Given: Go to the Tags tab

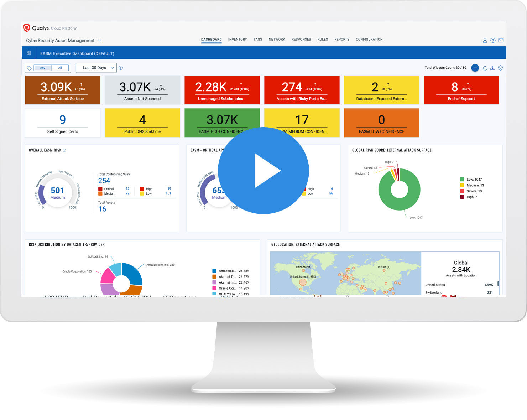Looking at the screenshot, I should point(258,40).
